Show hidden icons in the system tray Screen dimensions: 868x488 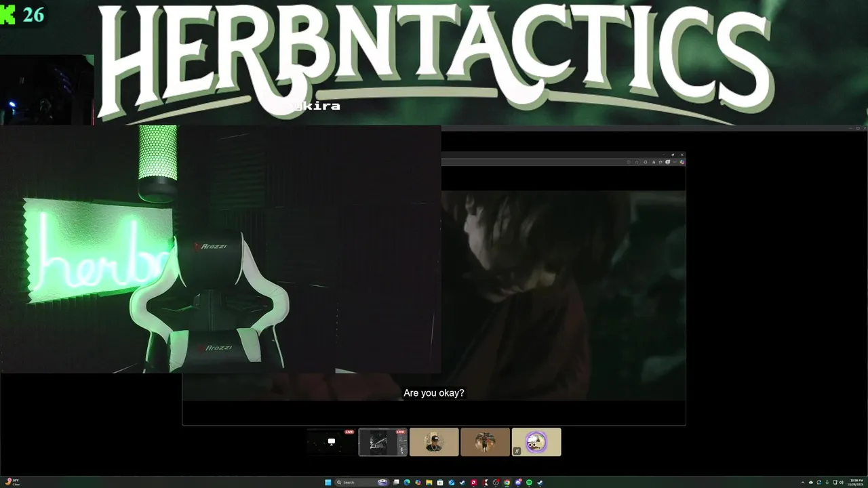point(803,483)
